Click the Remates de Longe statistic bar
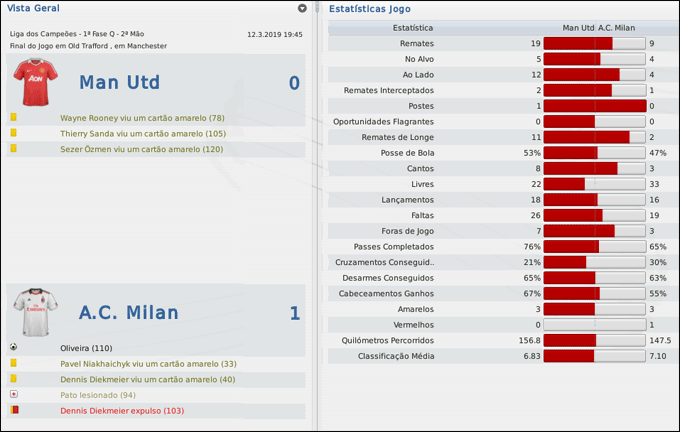680x432 pixels. pyautogui.click(x=594, y=137)
